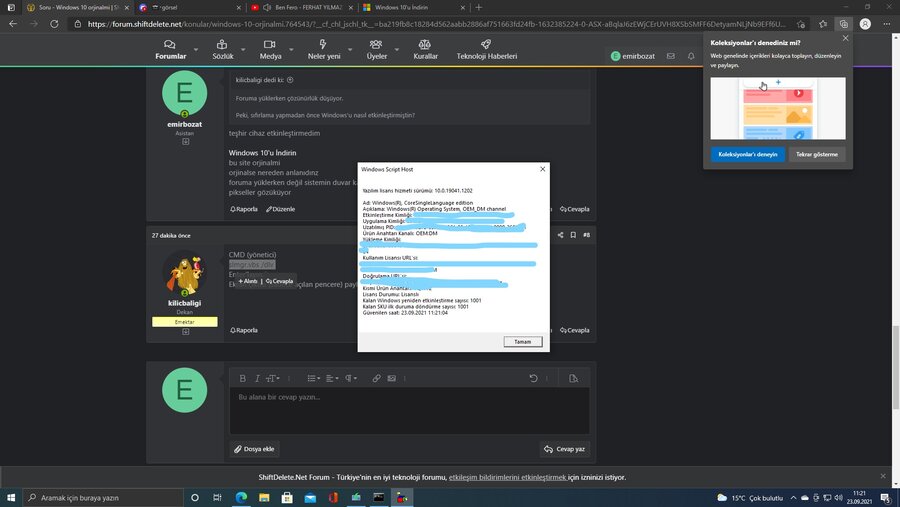Bookmark post #8 using bookmark icon

(x=573, y=235)
